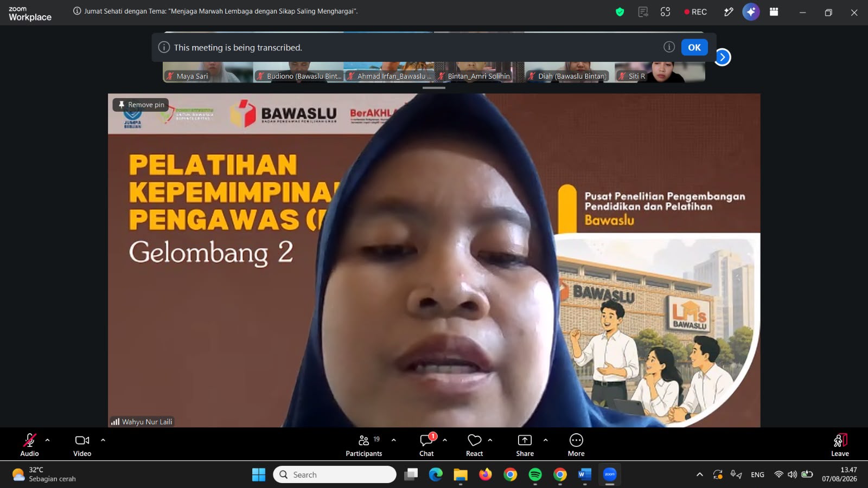Open volume speaker tray icon

tap(793, 474)
